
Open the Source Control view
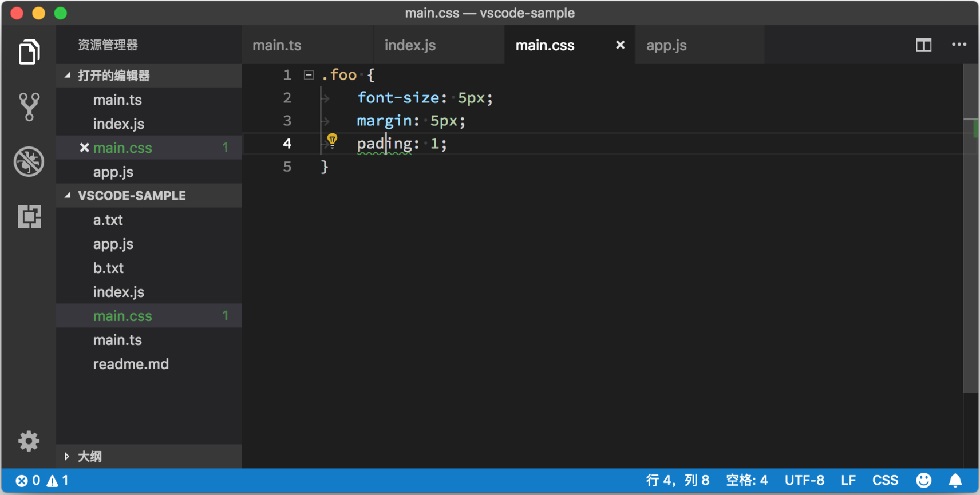point(29,107)
